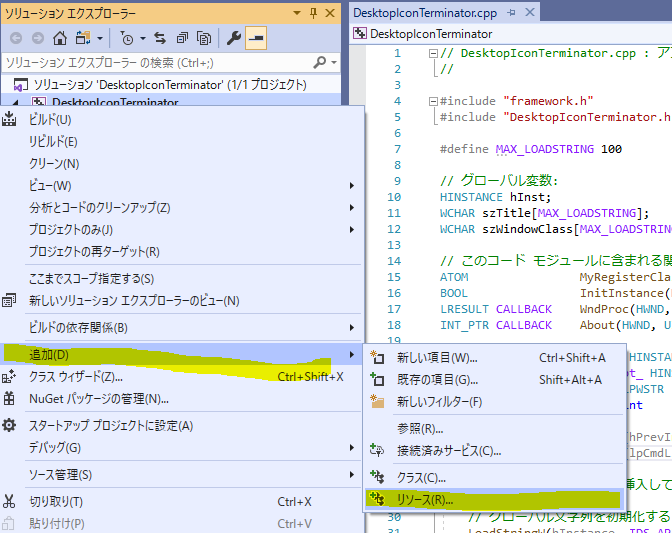Viewport: 672px width, 533px height.
Task: Choose プロジェクトの再ターゲット(R) menu item
Action: (x=182, y=252)
